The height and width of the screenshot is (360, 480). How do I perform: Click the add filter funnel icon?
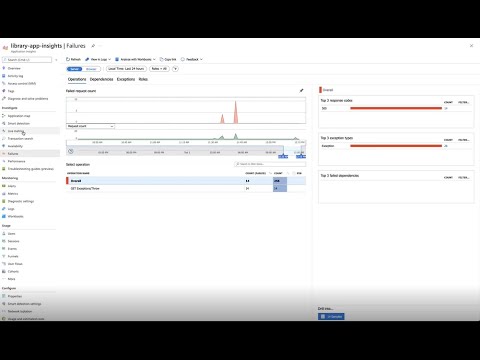tap(175, 69)
